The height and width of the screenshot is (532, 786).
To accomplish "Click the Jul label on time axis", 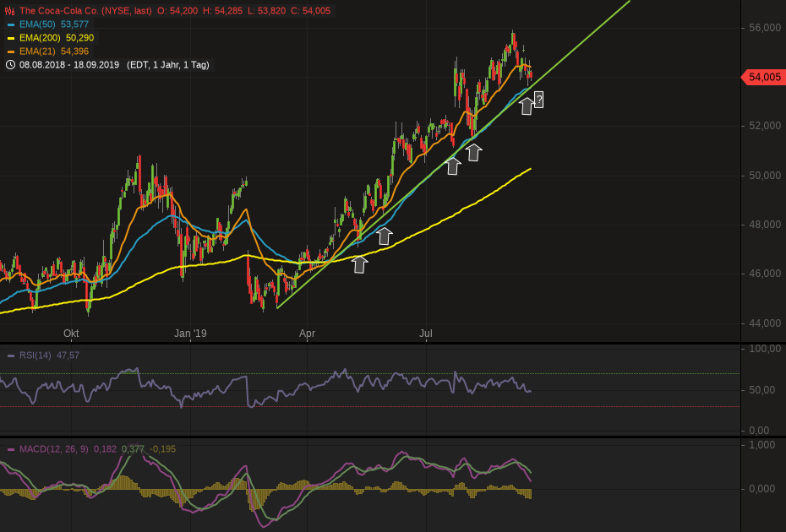I will [426, 334].
